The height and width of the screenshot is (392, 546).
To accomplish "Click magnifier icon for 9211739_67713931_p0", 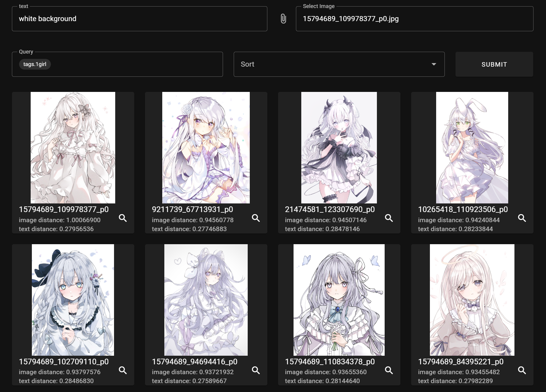I will click(x=256, y=218).
